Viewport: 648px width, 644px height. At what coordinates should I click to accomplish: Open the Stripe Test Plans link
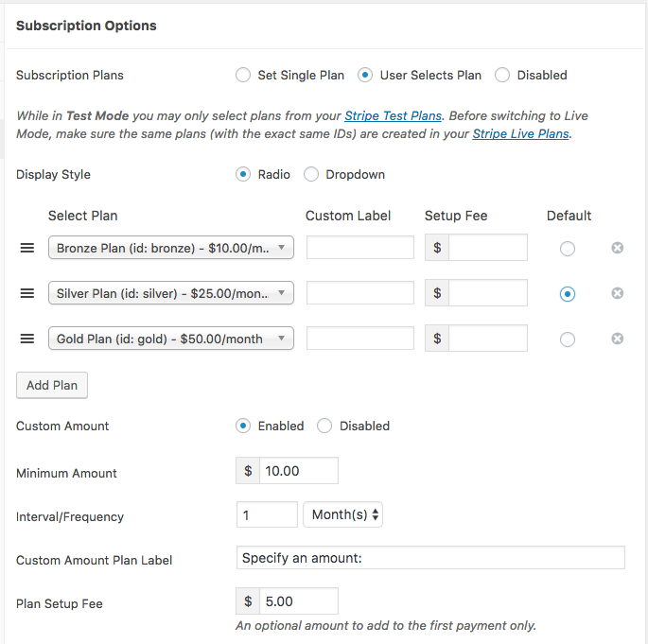point(393,116)
